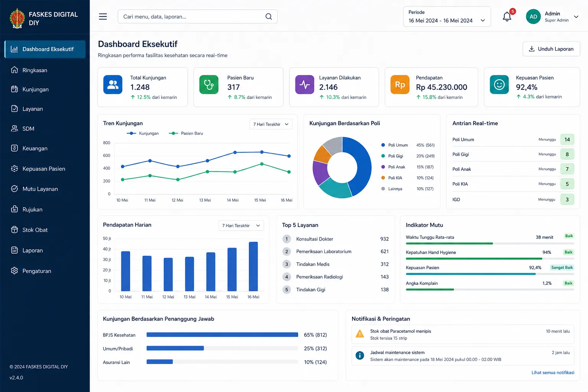
Task: Expand the Admin account menu chevron
Action: click(576, 16)
